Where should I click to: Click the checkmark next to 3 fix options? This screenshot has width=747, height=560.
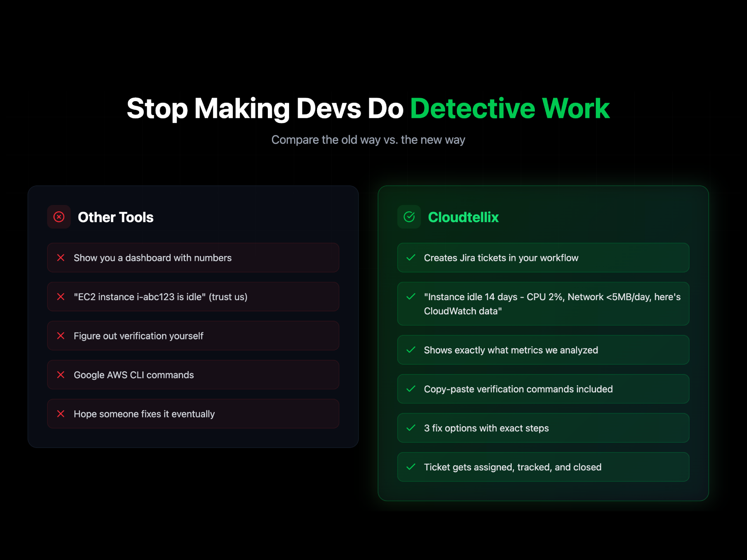(411, 428)
